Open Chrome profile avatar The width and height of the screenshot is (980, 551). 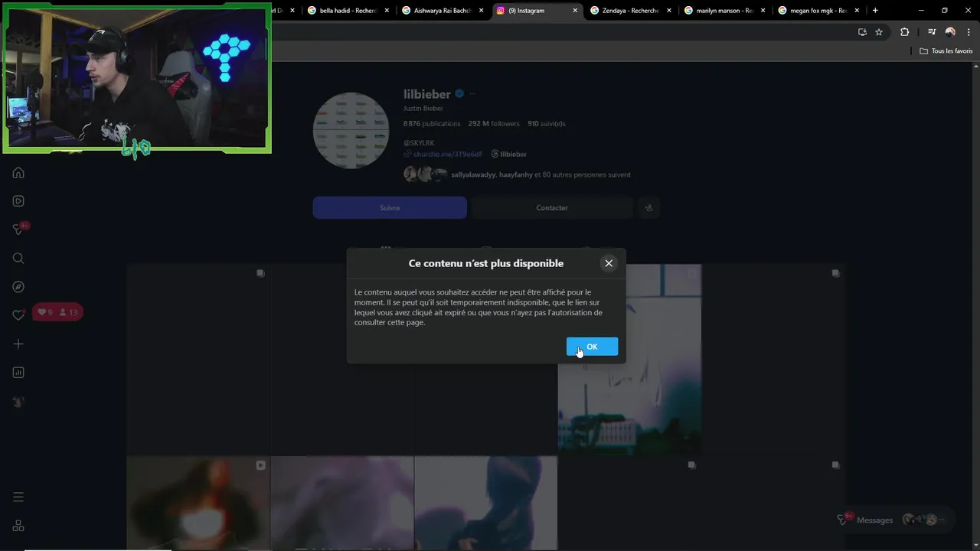pyautogui.click(x=950, y=32)
